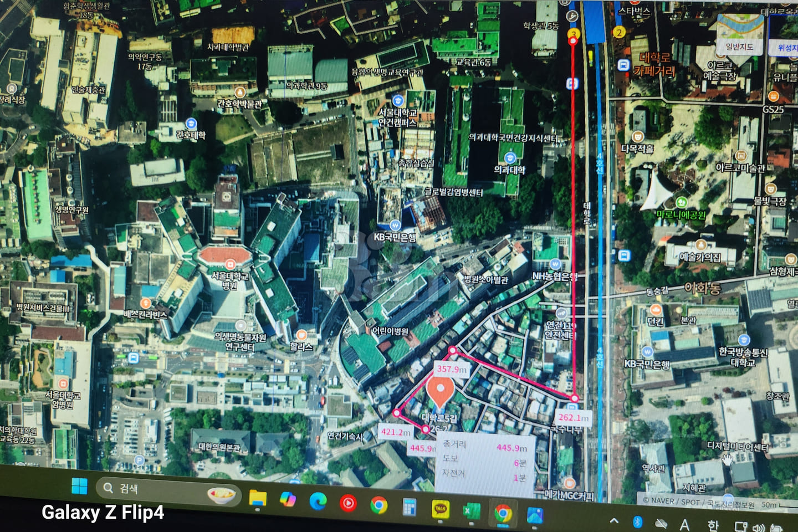Open the KB국민은행 icon near 글로벌감염병센터

(395, 225)
